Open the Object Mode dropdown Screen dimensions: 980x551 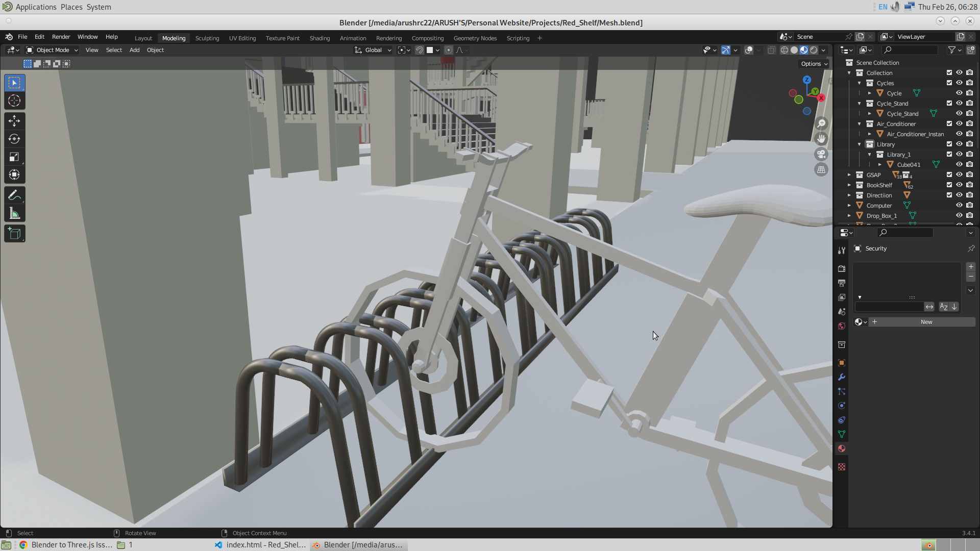click(51, 49)
